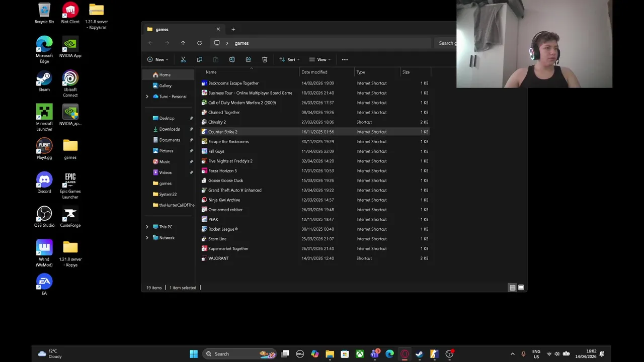Viewport: 644px width, 362px height.
Task: Select the Chivalry 2 shortcut
Action: pyautogui.click(x=315, y=122)
